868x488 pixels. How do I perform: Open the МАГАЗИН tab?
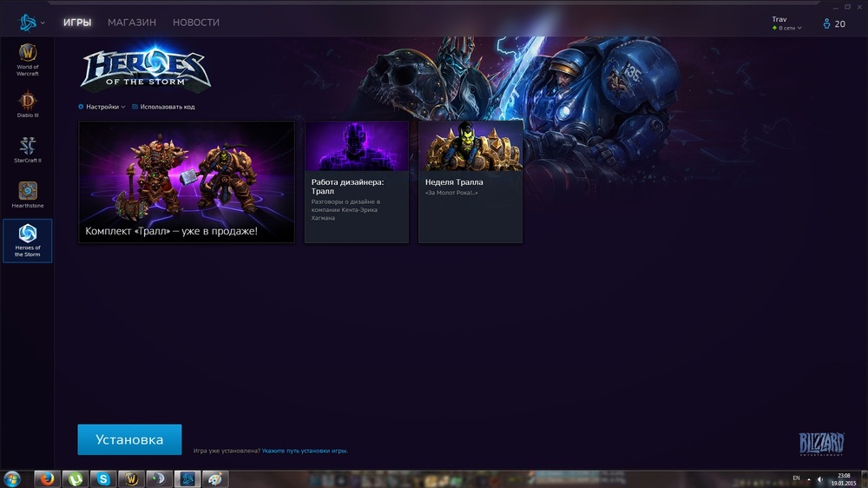[132, 23]
